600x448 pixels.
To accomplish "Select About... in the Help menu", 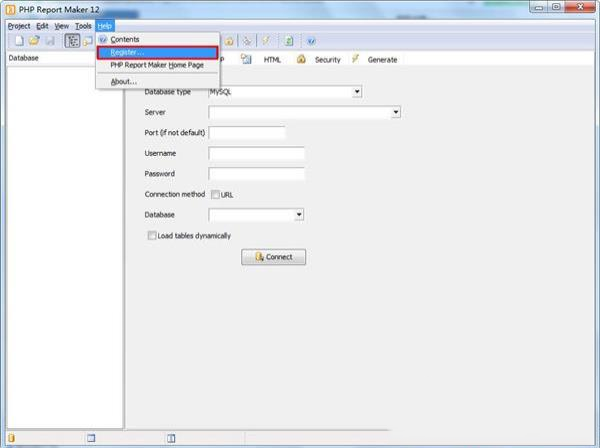I will (158, 81).
